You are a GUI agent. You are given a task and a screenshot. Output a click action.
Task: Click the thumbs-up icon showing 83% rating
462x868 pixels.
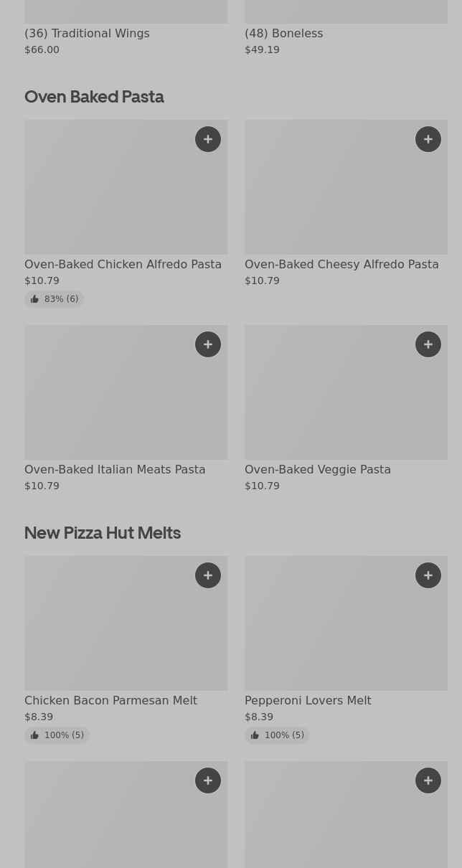(x=34, y=299)
